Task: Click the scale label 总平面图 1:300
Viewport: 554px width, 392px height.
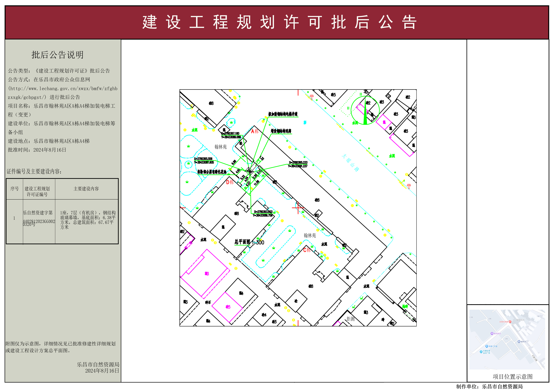Action: 249,242
